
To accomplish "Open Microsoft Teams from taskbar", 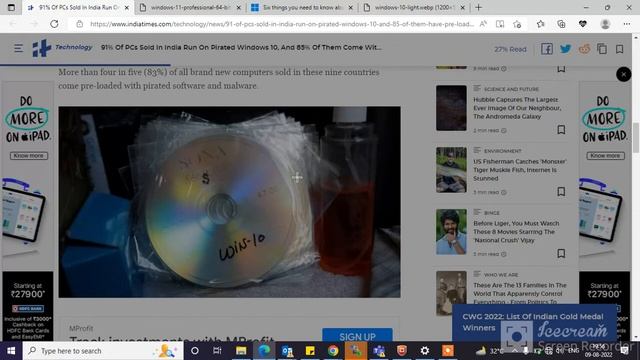I will [379, 351].
